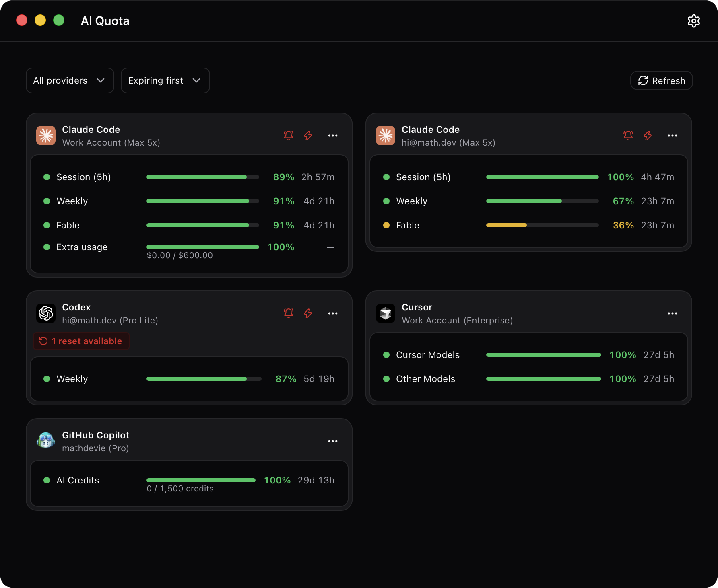Click the "AI Credits" row label
718x588 pixels.
(x=78, y=480)
